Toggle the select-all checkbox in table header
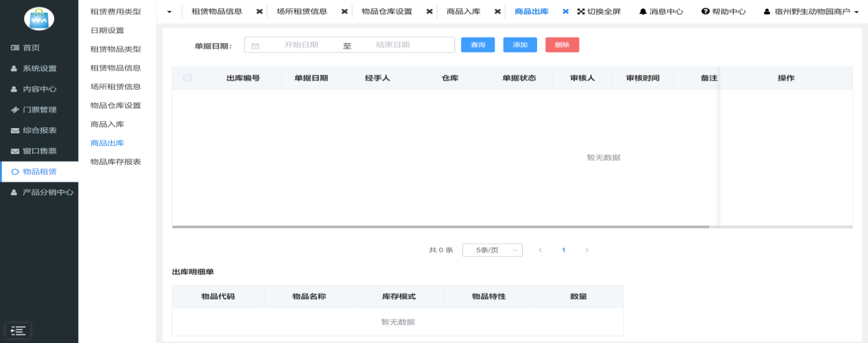Image resolution: width=868 pixels, height=343 pixels. click(187, 78)
